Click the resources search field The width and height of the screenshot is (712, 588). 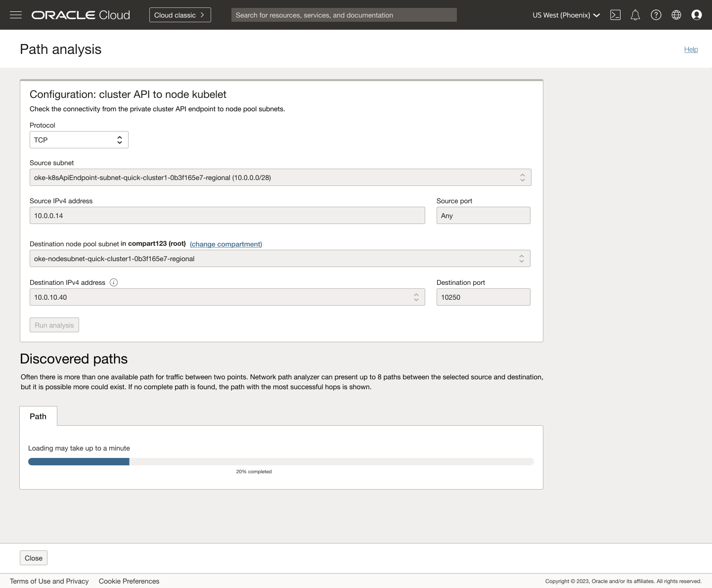344,15
